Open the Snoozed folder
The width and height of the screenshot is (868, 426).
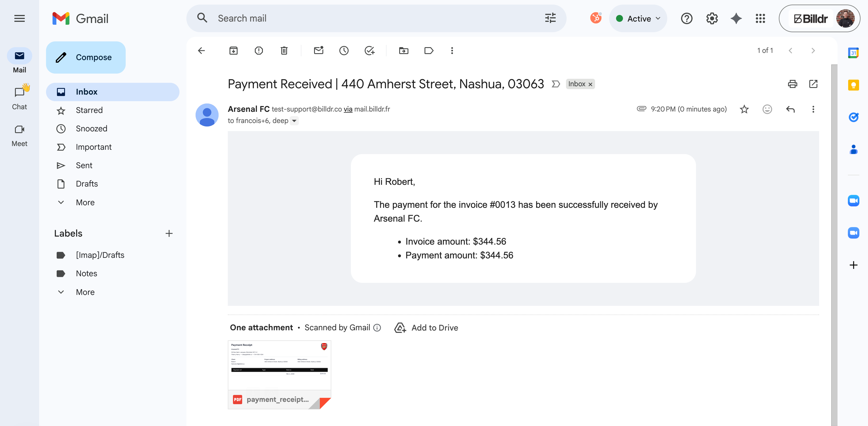pyautogui.click(x=112, y=129)
